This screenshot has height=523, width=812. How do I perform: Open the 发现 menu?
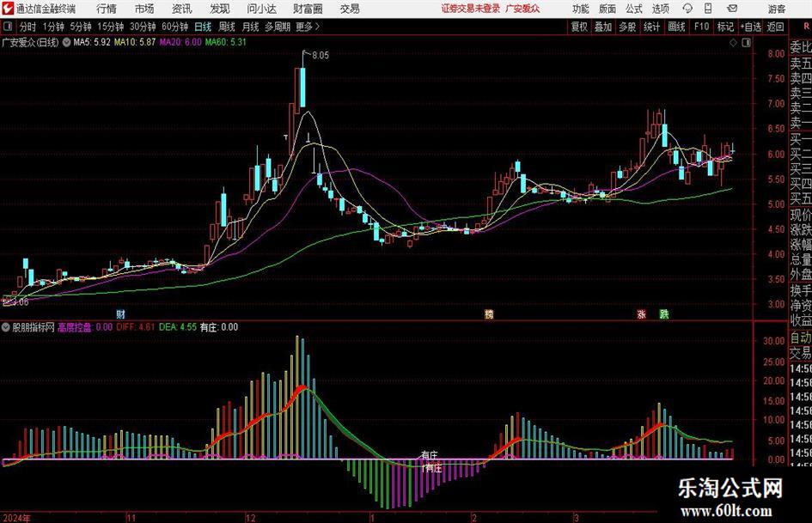coord(220,9)
